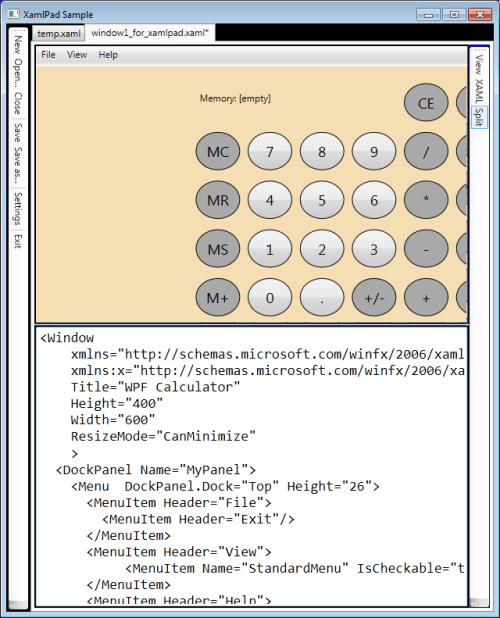Open the Help menu in the preview

(108, 55)
